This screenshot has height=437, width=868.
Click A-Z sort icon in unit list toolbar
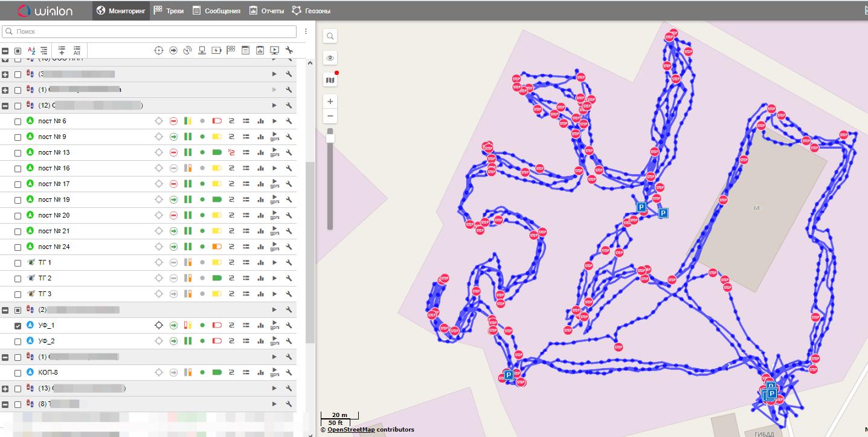(31, 51)
